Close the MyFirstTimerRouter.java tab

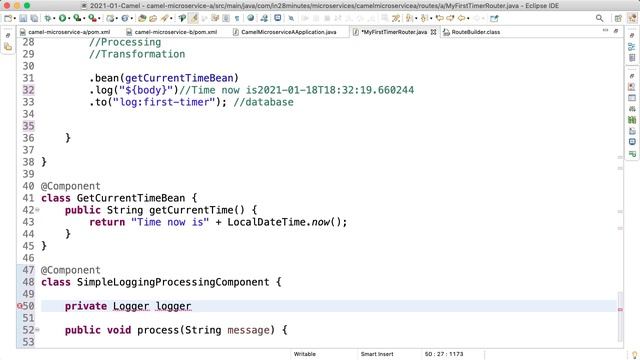pos(433,32)
